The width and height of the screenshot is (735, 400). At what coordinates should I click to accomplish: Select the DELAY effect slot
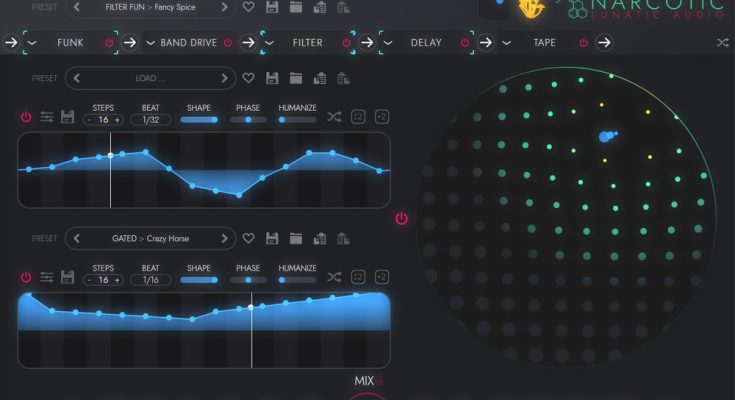[x=426, y=43]
